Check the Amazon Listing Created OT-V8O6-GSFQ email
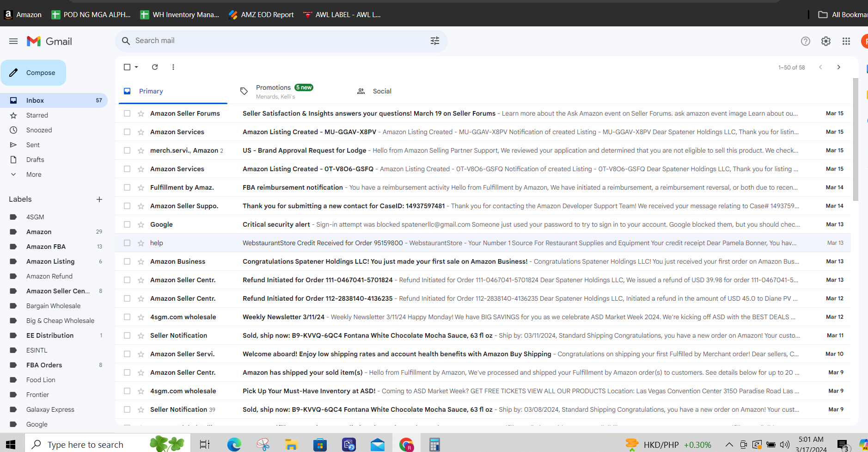 pyautogui.click(x=127, y=169)
